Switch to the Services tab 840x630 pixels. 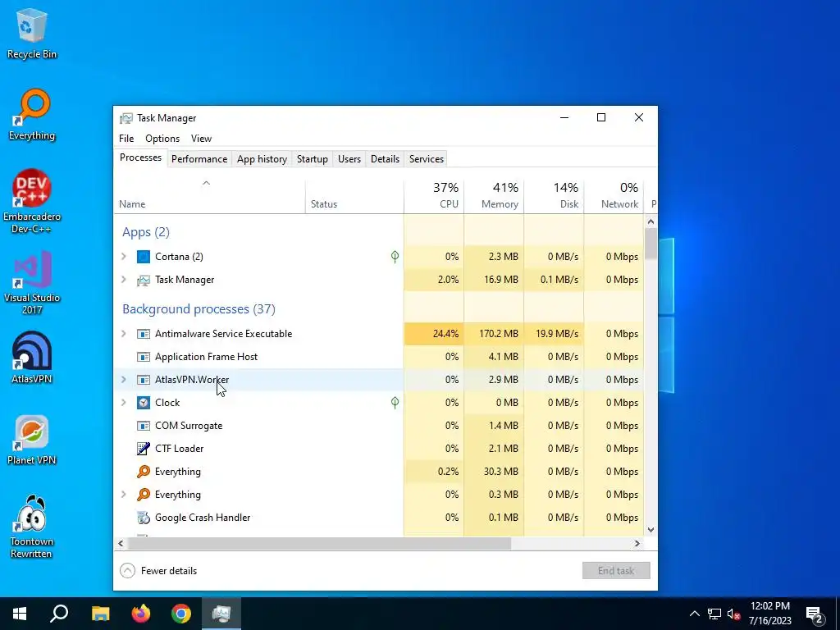[x=427, y=159]
